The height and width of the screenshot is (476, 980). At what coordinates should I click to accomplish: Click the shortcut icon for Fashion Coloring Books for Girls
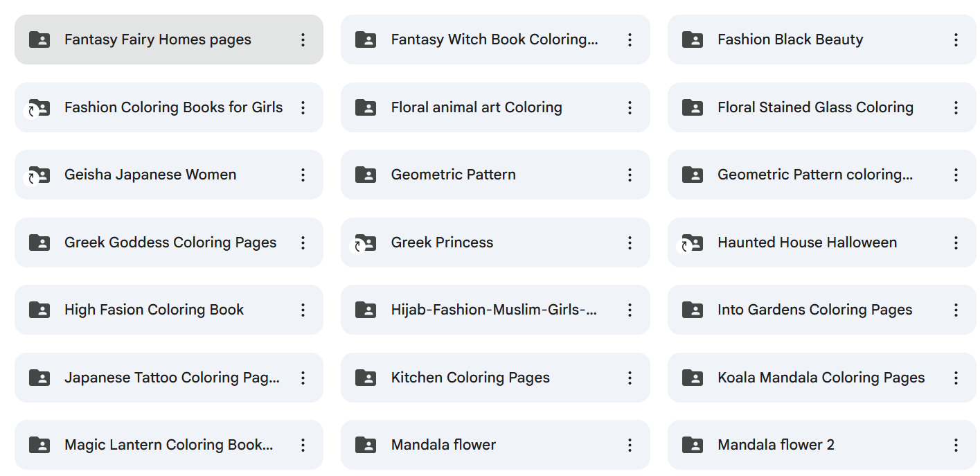[x=39, y=107]
